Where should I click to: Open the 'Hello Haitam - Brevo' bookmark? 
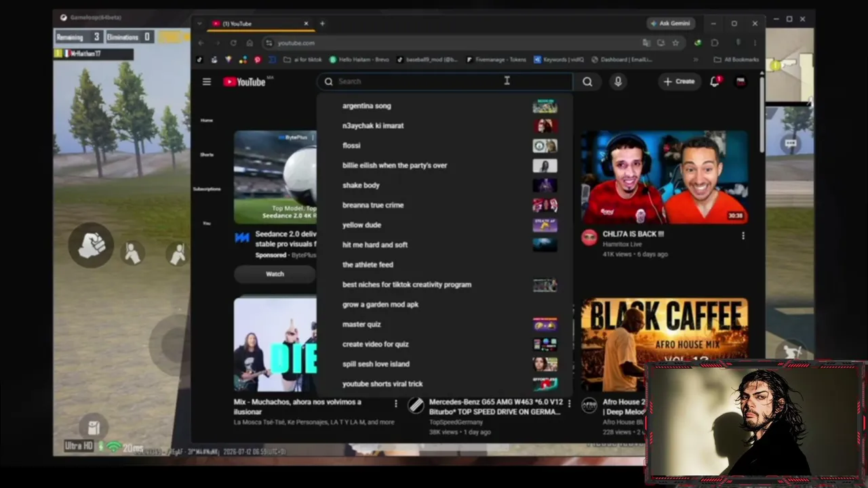coord(359,60)
